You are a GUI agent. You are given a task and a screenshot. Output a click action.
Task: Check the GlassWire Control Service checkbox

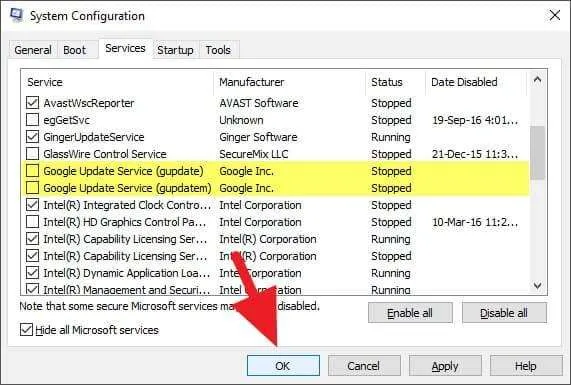[x=32, y=154]
